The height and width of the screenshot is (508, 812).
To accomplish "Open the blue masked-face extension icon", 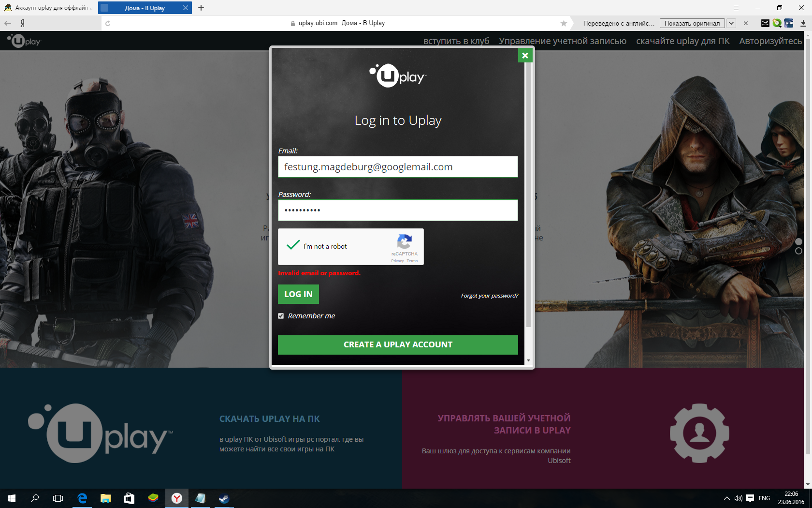I will pyautogui.click(x=789, y=23).
